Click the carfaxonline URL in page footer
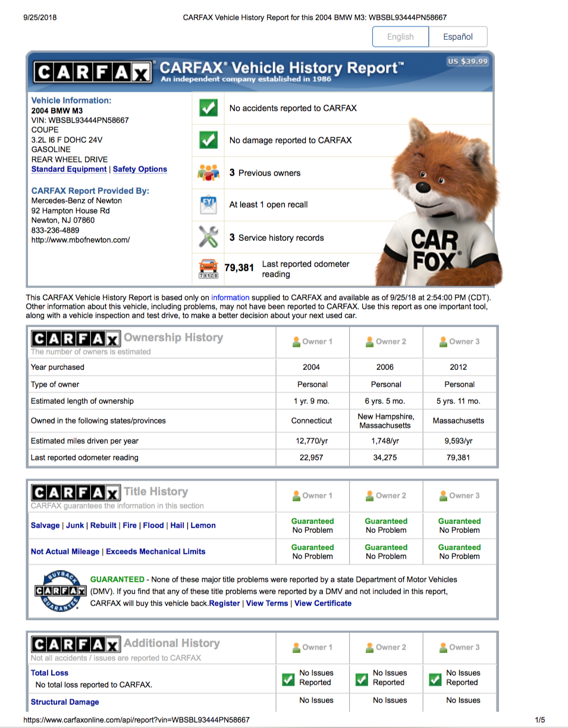This screenshot has width=568, height=728. point(136,720)
